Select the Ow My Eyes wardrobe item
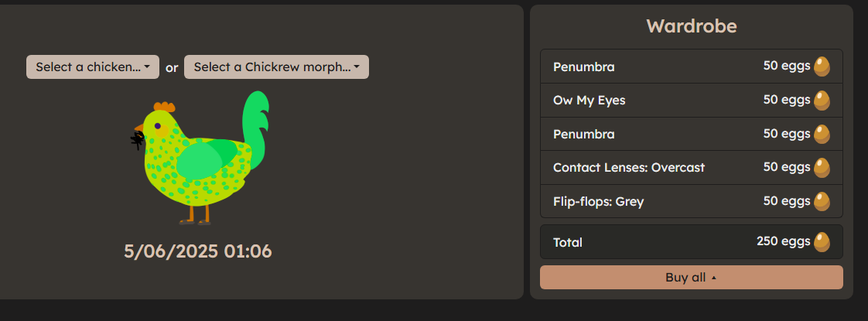 [692, 101]
